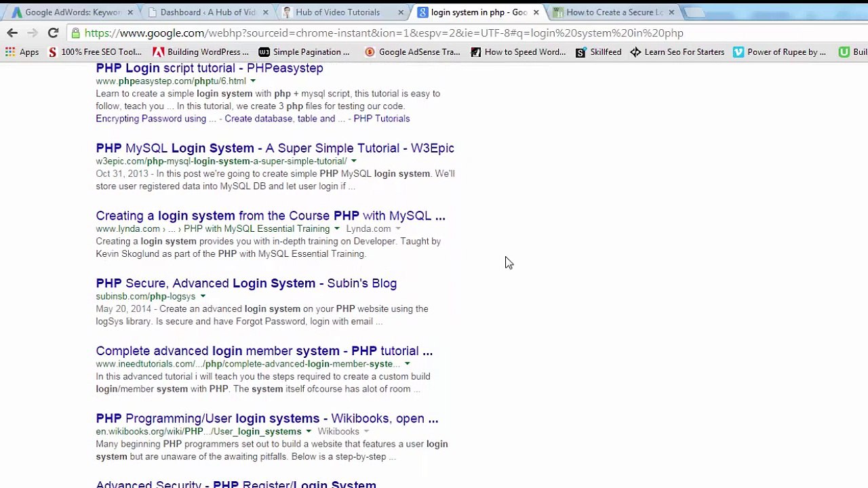Expand the en.wikibooks.org result URL dropdown arrow
The height and width of the screenshot is (488, 868).
(x=308, y=432)
